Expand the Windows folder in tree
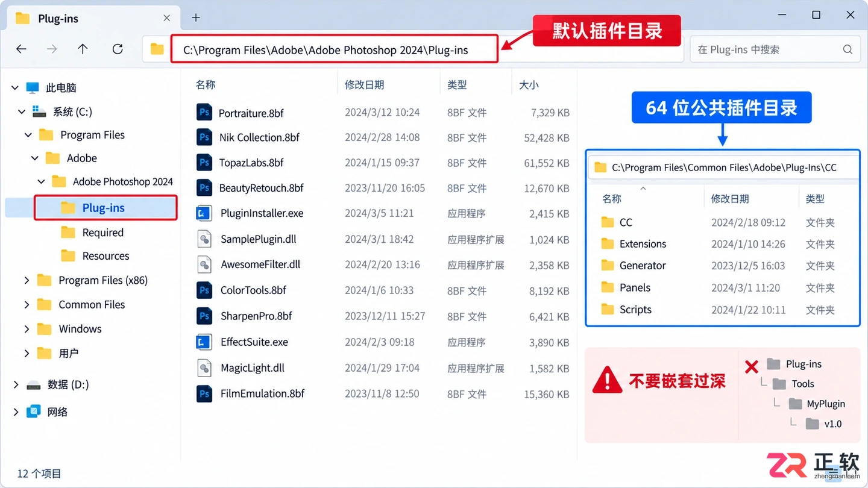This screenshot has height=488, width=868. click(x=27, y=329)
